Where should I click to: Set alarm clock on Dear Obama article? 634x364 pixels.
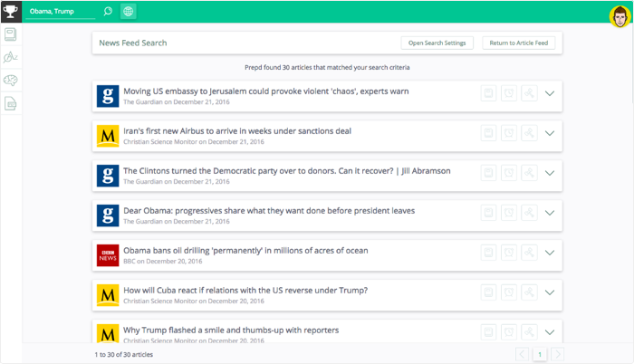(x=509, y=213)
